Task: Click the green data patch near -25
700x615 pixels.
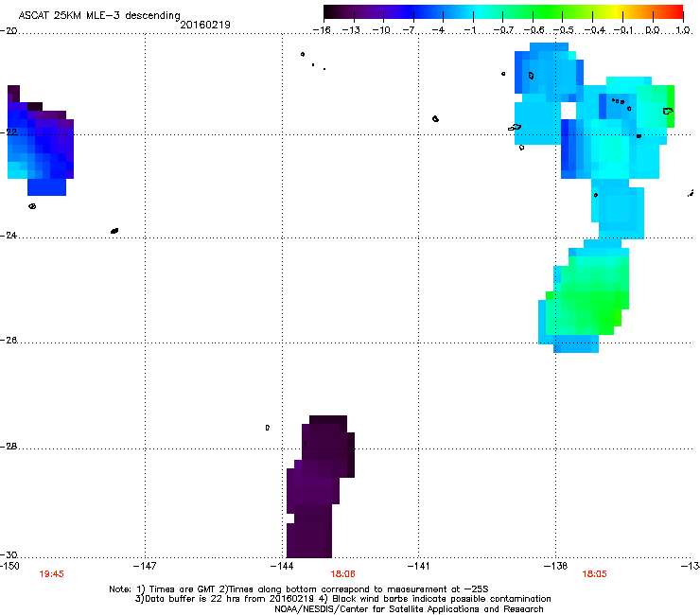Action: coord(586,295)
